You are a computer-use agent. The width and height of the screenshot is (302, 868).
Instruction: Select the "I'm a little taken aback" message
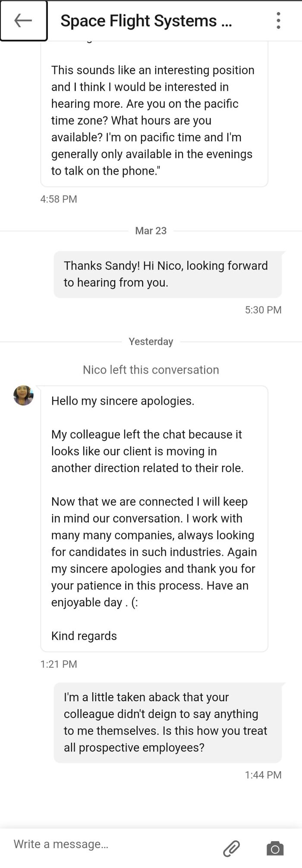(167, 722)
